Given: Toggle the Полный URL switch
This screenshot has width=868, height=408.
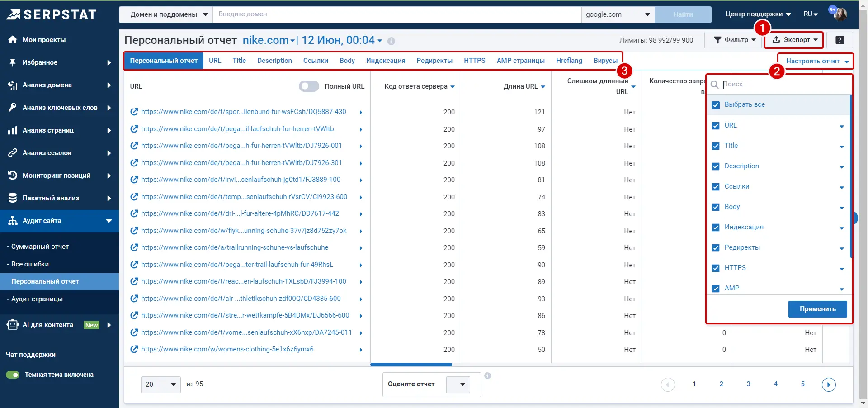Looking at the screenshot, I should coord(309,86).
